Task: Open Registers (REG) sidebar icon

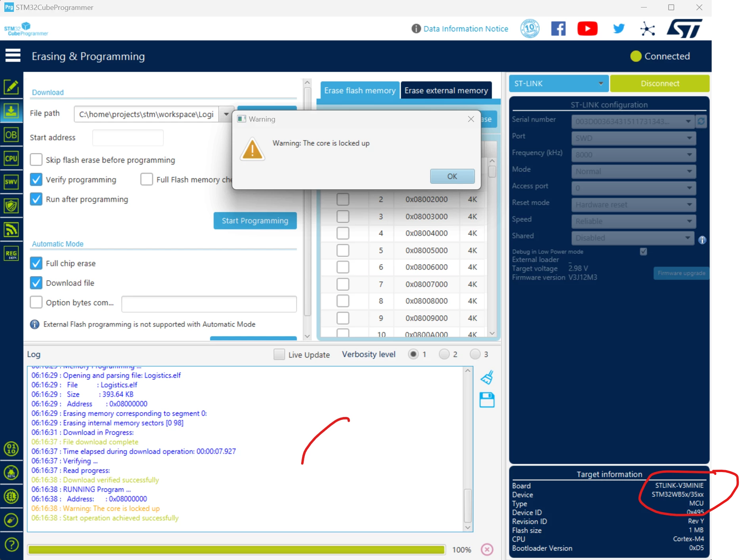Action: click(x=11, y=253)
